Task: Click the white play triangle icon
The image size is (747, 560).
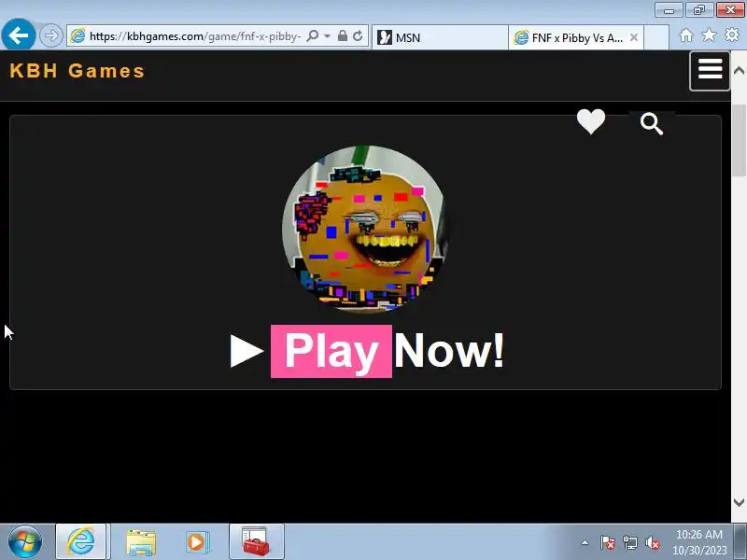Action: tap(247, 351)
